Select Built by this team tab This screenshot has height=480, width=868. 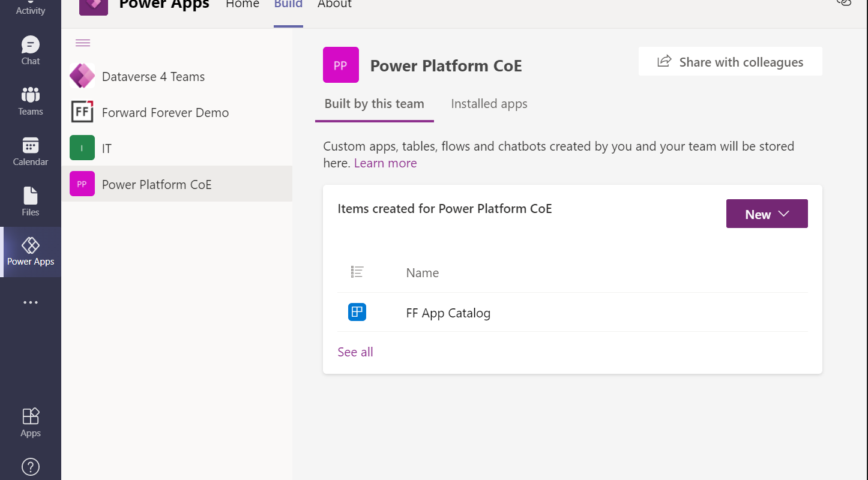coord(375,104)
